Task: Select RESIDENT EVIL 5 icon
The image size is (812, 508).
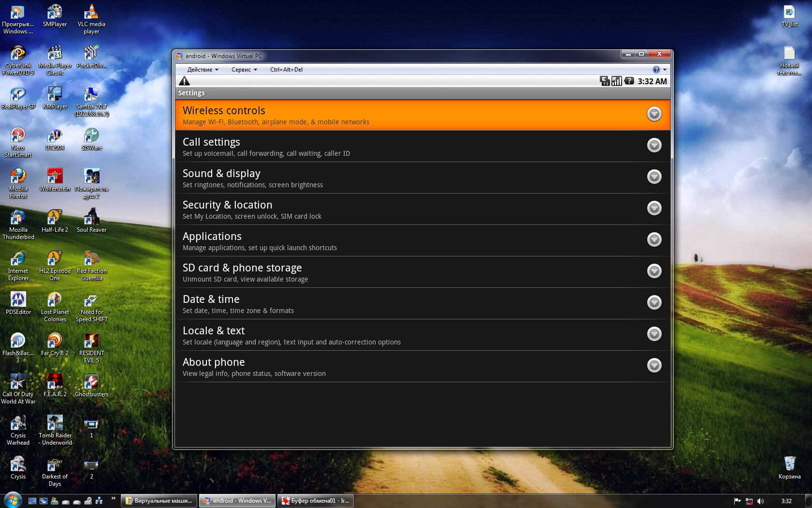Action: pyautogui.click(x=91, y=348)
